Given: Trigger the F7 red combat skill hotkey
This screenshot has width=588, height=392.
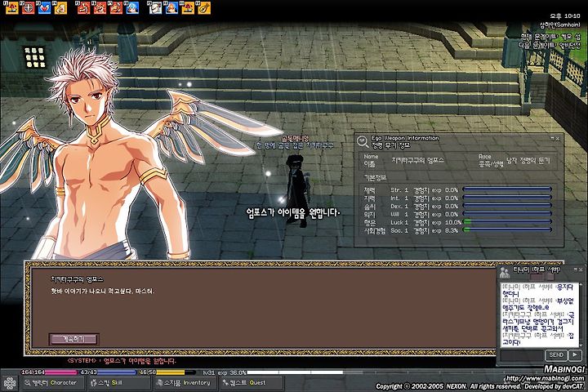Looking at the screenshot, I should click(116, 7).
